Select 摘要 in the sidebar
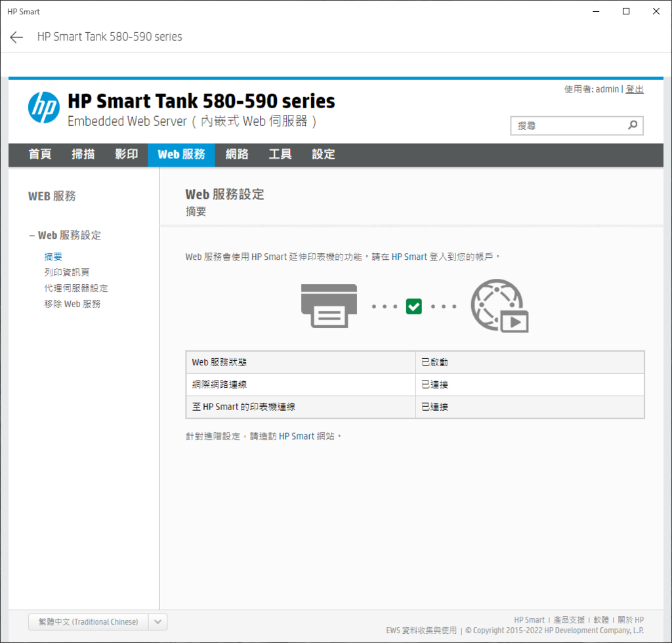Image resolution: width=672 pixels, height=643 pixels. coord(53,257)
